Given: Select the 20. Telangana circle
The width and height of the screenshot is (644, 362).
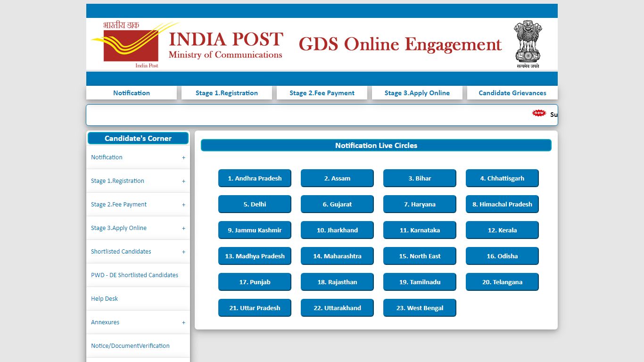Looking at the screenshot, I should coord(502,282).
